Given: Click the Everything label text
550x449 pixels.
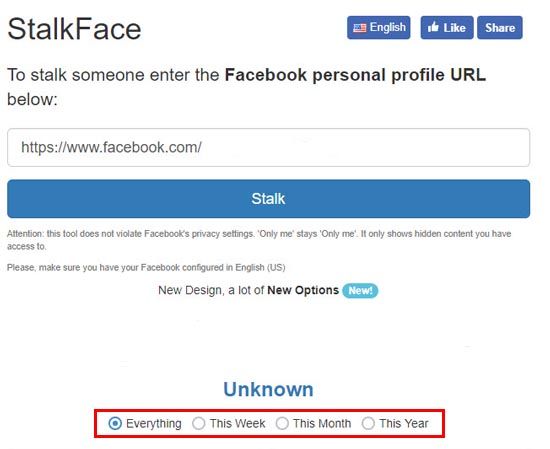Looking at the screenshot, I should point(154,423).
